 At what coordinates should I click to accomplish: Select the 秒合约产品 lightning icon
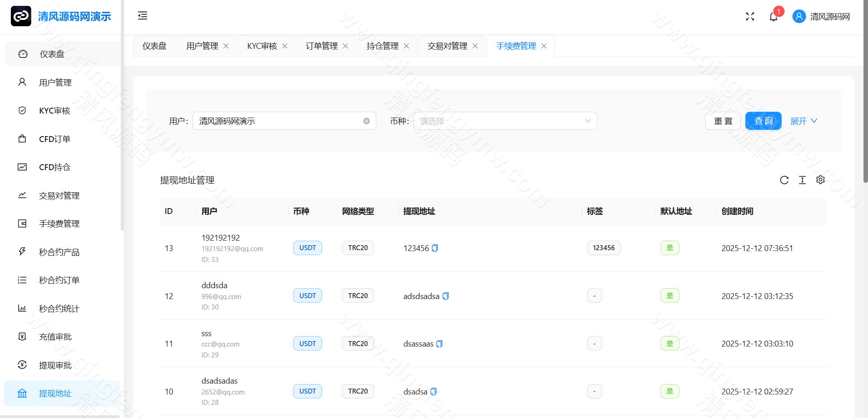coord(23,252)
